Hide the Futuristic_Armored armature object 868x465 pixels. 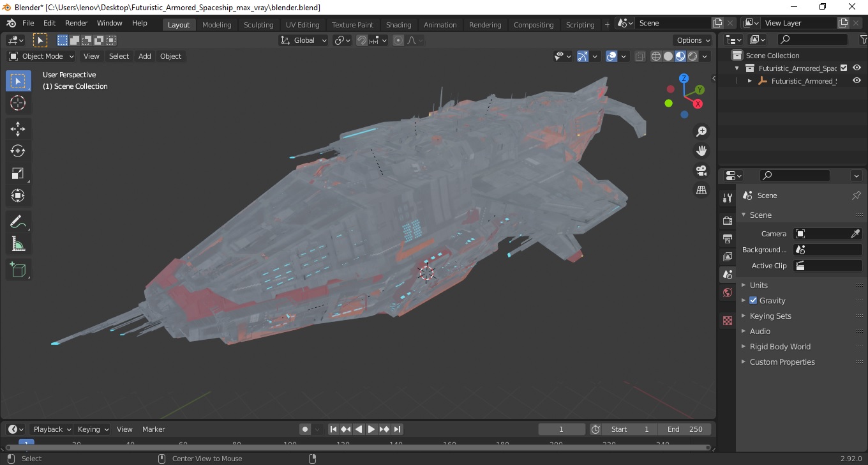point(857,80)
